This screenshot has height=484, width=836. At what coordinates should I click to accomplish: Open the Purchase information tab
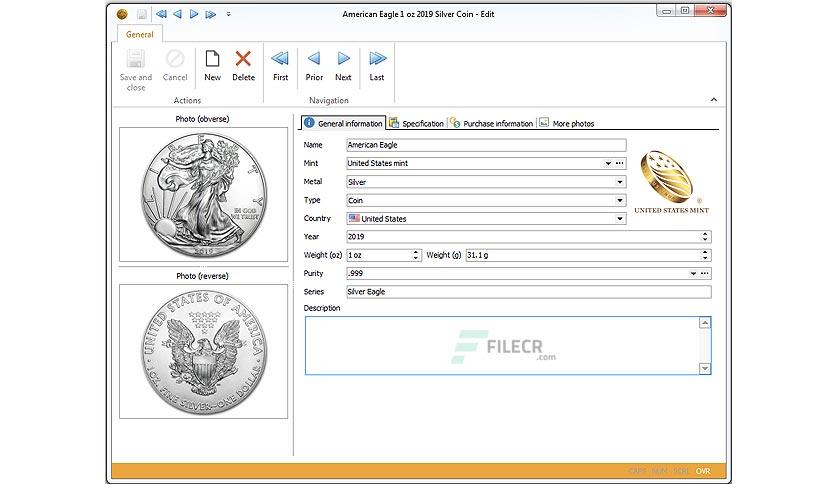[492, 123]
